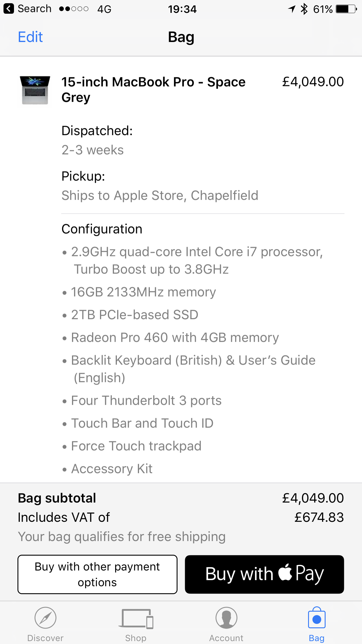Tap the Configuration heading
This screenshot has width=362, height=644.
click(x=102, y=229)
